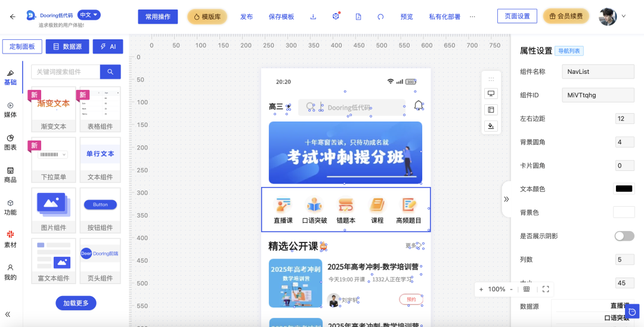Click the notification bell in phone preview
This screenshot has width=644, height=327.
point(419,105)
